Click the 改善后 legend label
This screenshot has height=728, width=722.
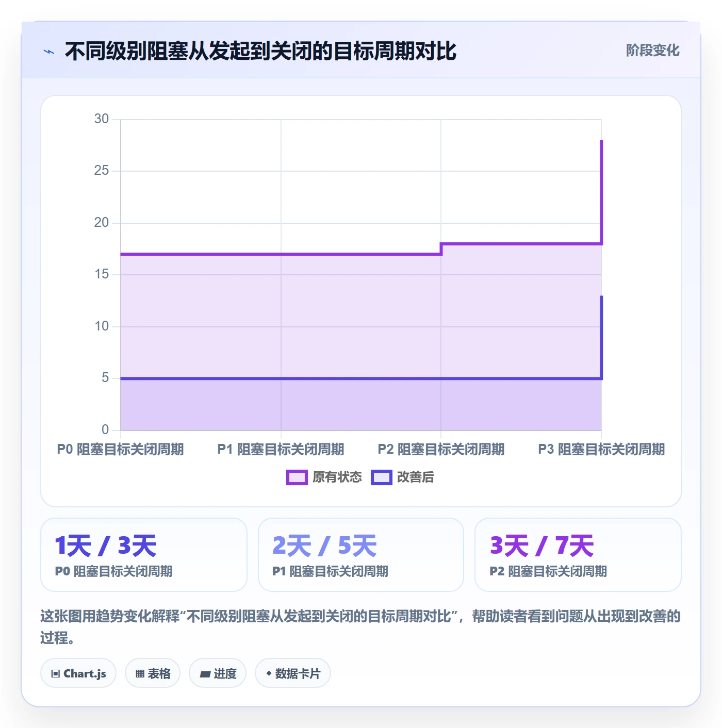415,477
